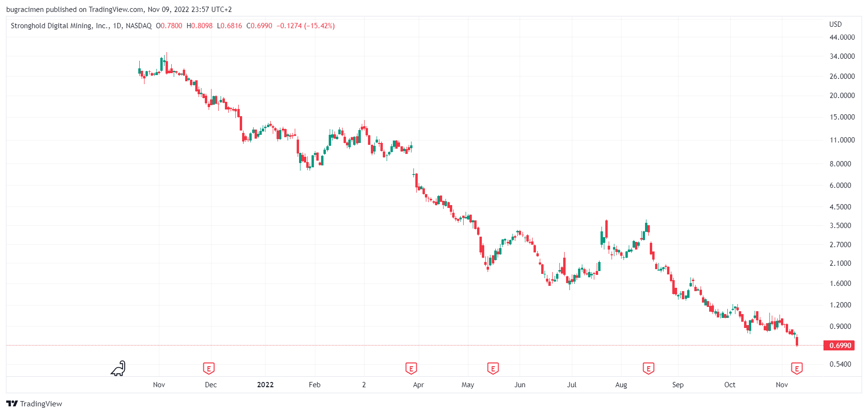
Task: Click the 44.0000 price scale label
Action: click(842, 37)
